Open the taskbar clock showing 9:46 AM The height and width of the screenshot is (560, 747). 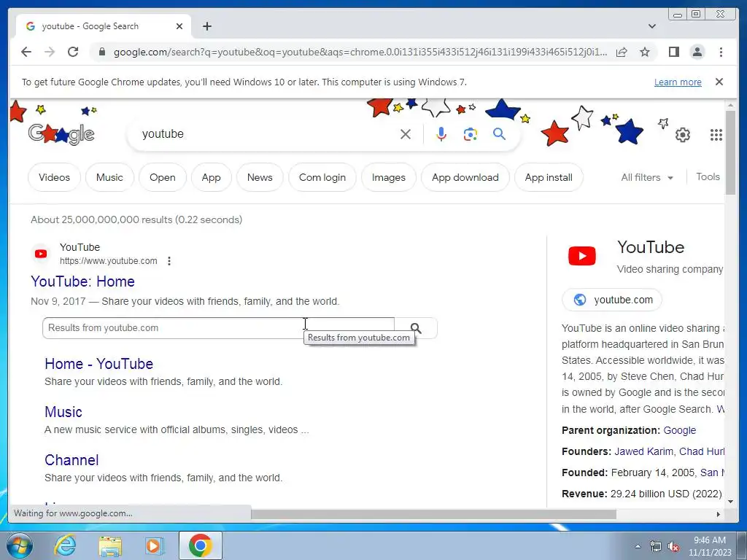[710, 546]
